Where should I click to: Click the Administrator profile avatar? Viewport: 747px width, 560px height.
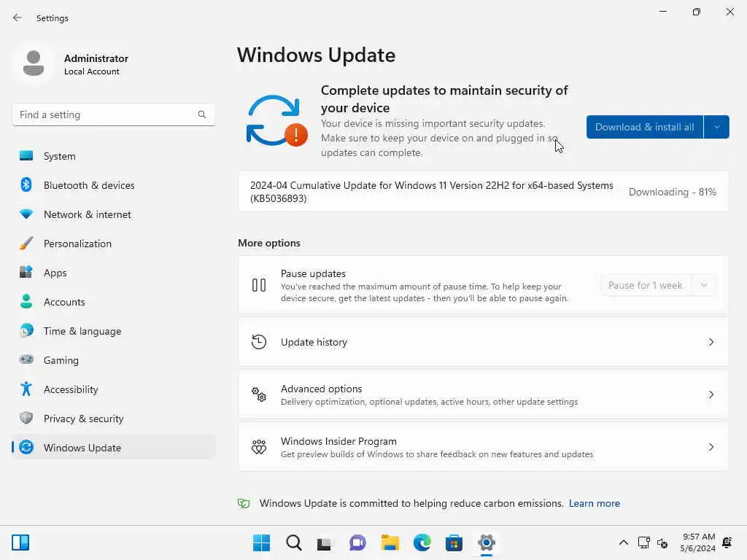click(x=34, y=63)
